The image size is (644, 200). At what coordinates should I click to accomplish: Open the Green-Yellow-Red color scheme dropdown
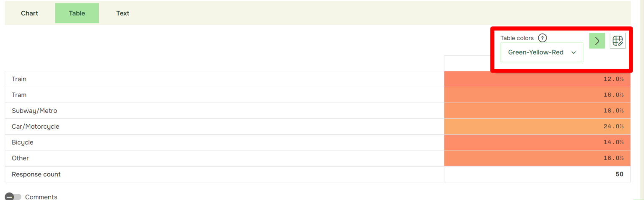point(542,52)
